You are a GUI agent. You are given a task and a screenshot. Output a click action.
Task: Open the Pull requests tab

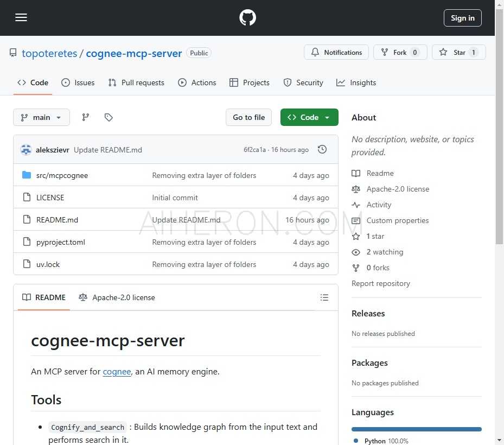[x=136, y=82]
